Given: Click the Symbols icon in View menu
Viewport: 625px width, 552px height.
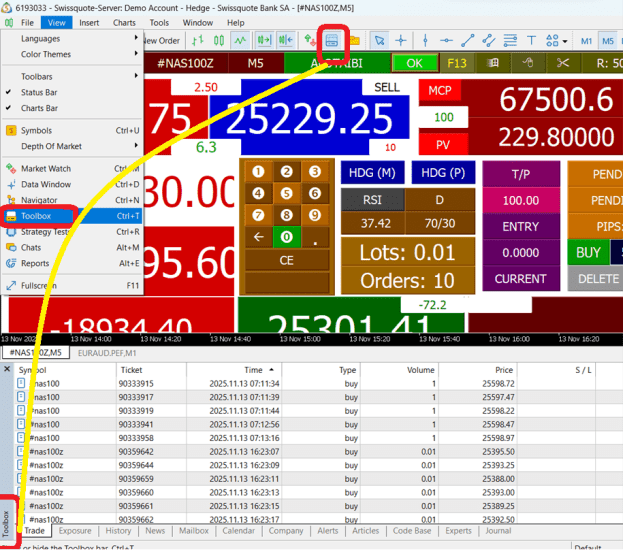Looking at the screenshot, I should click(11, 130).
